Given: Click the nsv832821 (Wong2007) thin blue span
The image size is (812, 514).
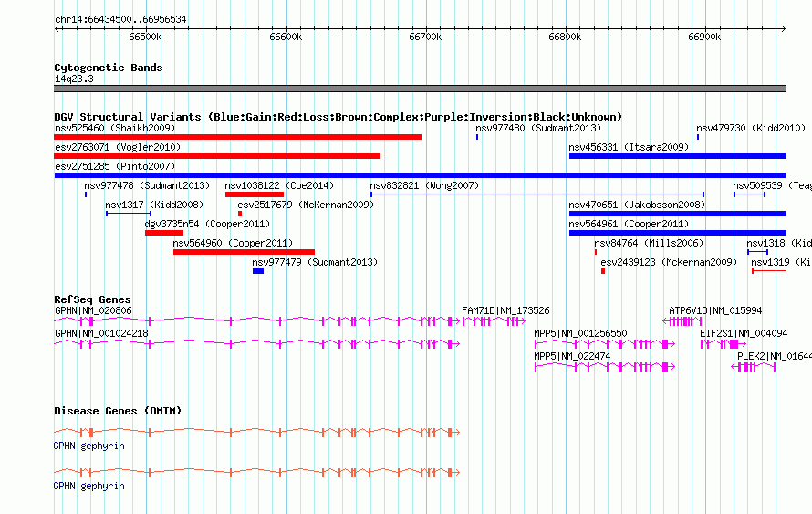Looking at the screenshot, I should click(x=537, y=194).
